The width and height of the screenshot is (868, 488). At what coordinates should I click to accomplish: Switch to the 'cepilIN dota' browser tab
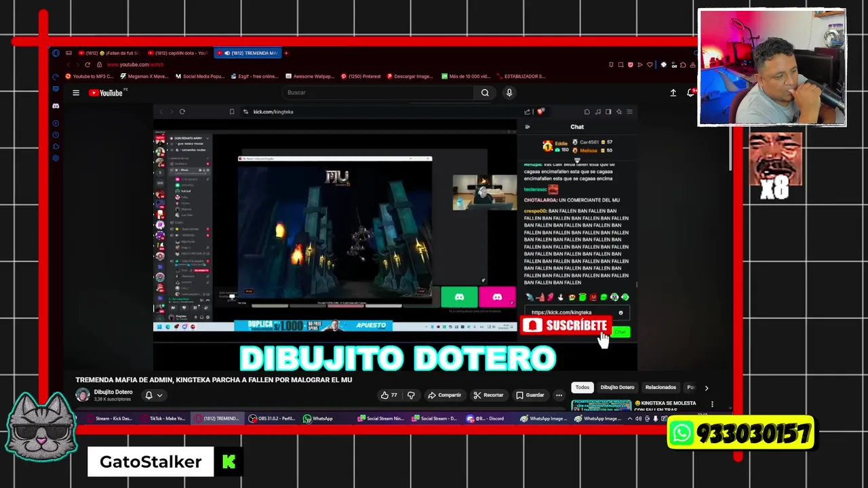(x=178, y=53)
